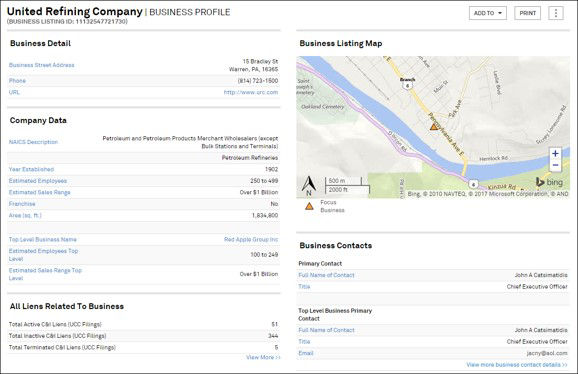The image size is (578, 374).
Task: Zoom in on the map with plus
Action: (555, 153)
